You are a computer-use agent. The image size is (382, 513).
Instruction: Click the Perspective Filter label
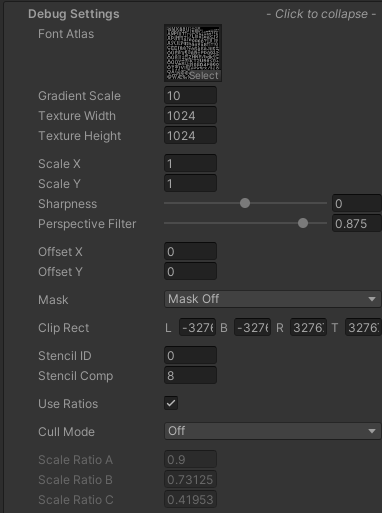87,224
